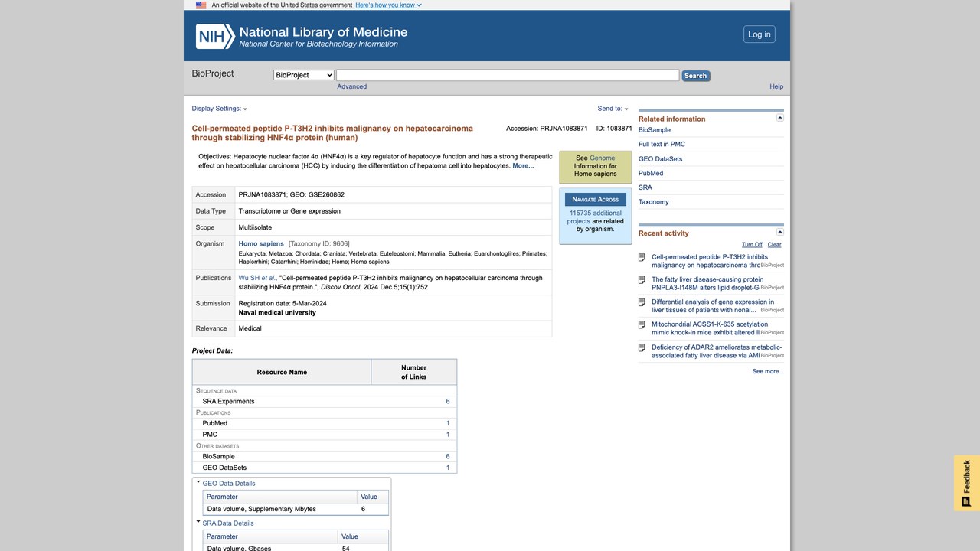Viewport: 980px width, 551px height.
Task: Open BioSample in Related information
Action: point(655,130)
